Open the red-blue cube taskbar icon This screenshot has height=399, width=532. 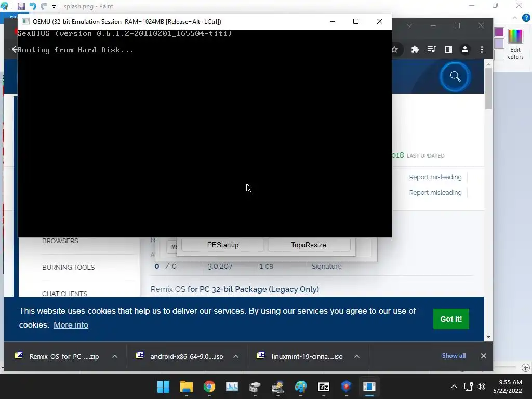pos(346,387)
